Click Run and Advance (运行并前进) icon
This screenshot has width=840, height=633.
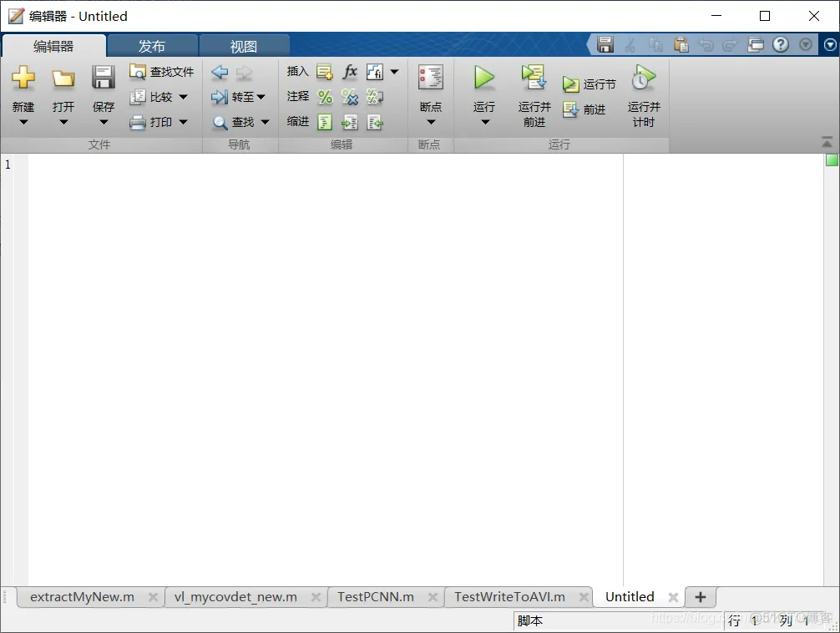534,78
